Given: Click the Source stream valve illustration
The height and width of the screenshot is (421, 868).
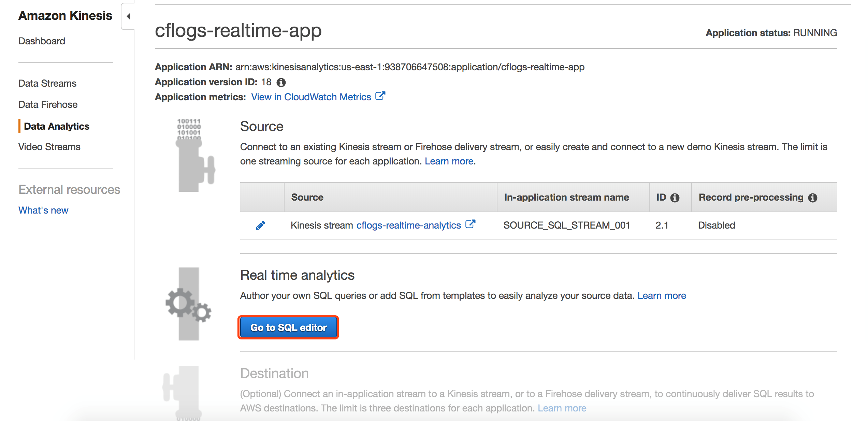Looking at the screenshot, I should point(194,157).
